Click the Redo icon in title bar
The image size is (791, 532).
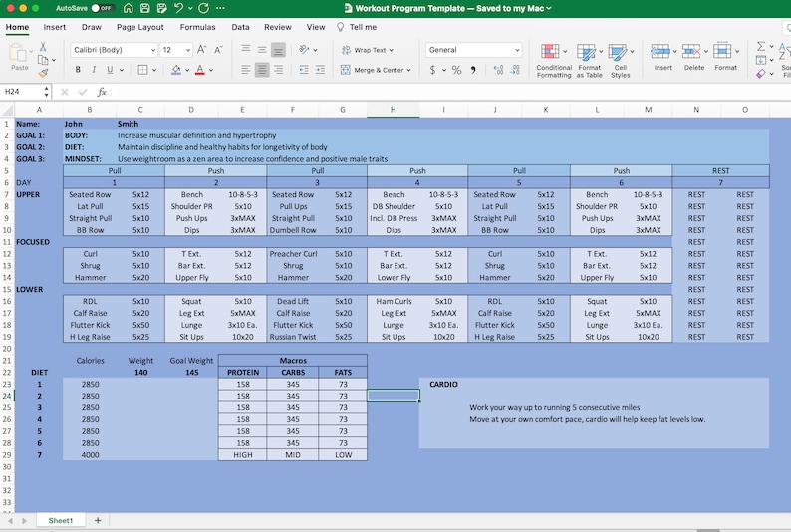(204, 8)
